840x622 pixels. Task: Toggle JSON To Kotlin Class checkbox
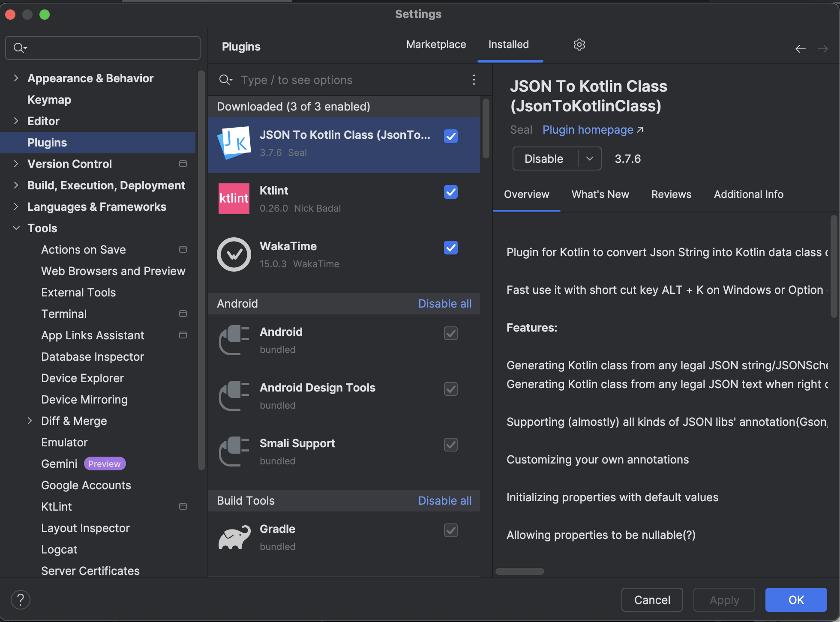tap(450, 136)
